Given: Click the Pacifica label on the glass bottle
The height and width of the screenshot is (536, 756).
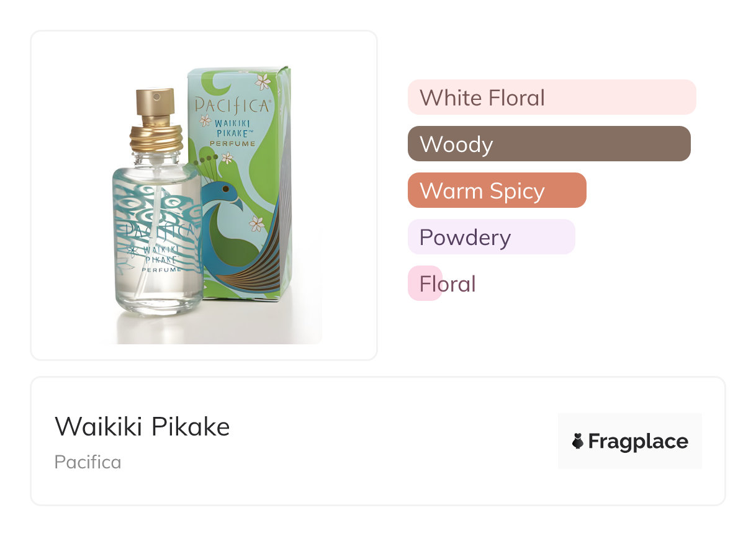Looking at the screenshot, I should point(158,231).
